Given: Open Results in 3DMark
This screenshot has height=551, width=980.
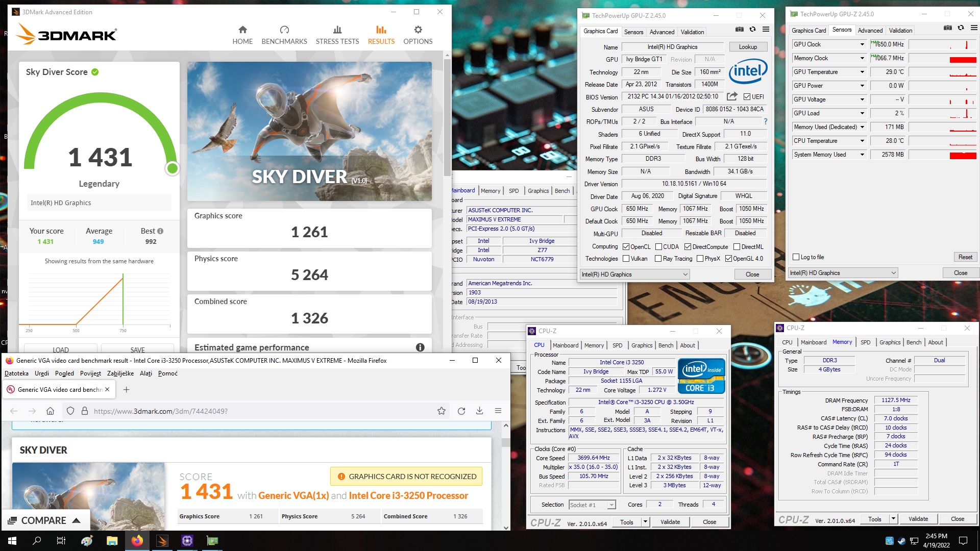Looking at the screenshot, I should tap(381, 35).
